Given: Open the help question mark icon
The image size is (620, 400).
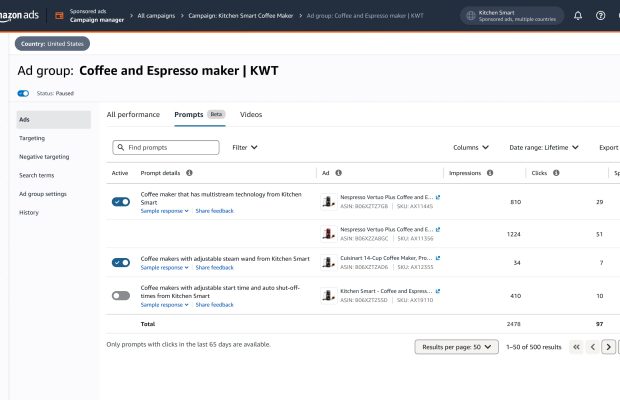Looking at the screenshot, I should [600, 15].
